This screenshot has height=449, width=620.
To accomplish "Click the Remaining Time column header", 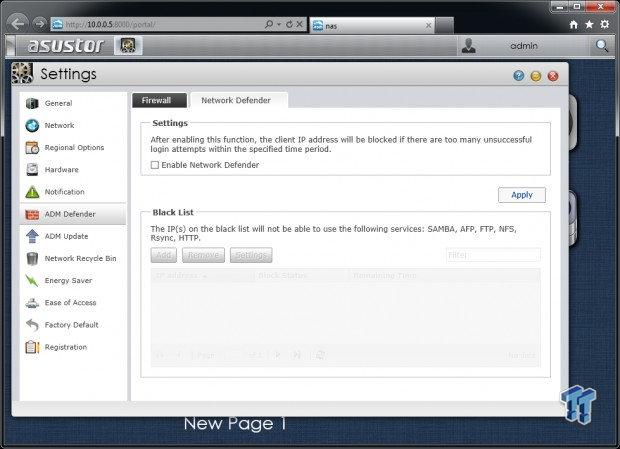I will pos(444,275).
